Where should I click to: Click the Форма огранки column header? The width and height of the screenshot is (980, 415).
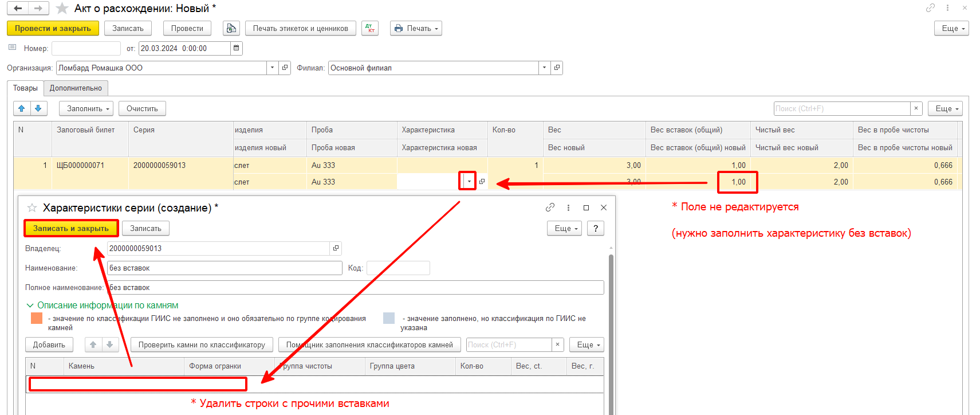(230, 366)
